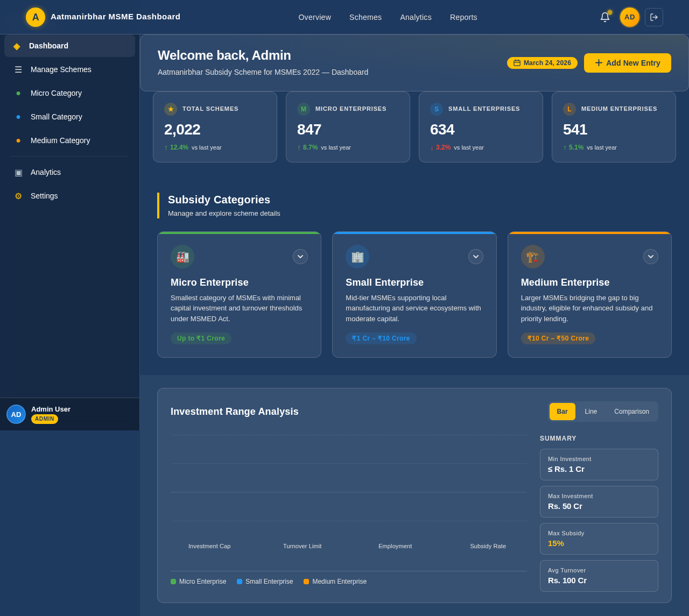
Task: Click the Add New Entry button
Action: [627, 62]
